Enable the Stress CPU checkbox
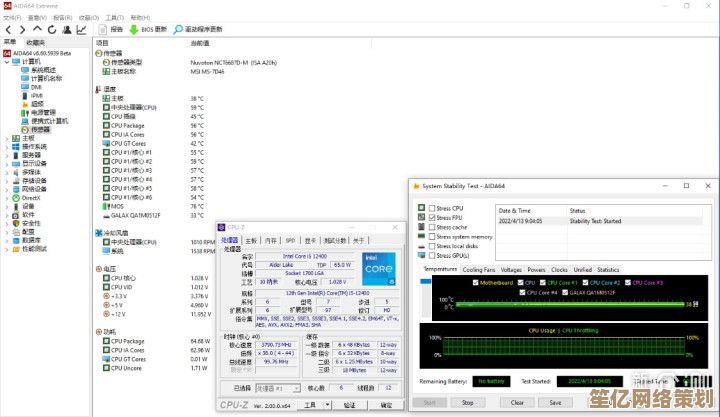The image size is (720, 417). coord(432,208)
